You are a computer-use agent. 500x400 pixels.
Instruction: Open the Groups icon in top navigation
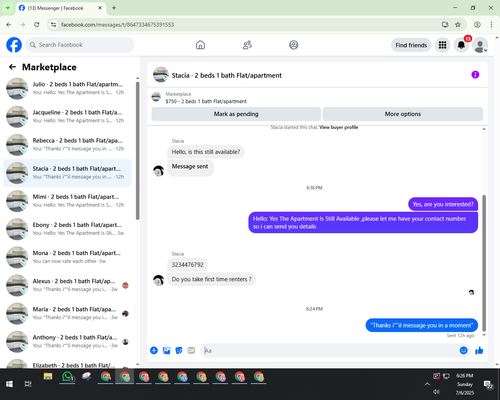[x=294, y=45]
